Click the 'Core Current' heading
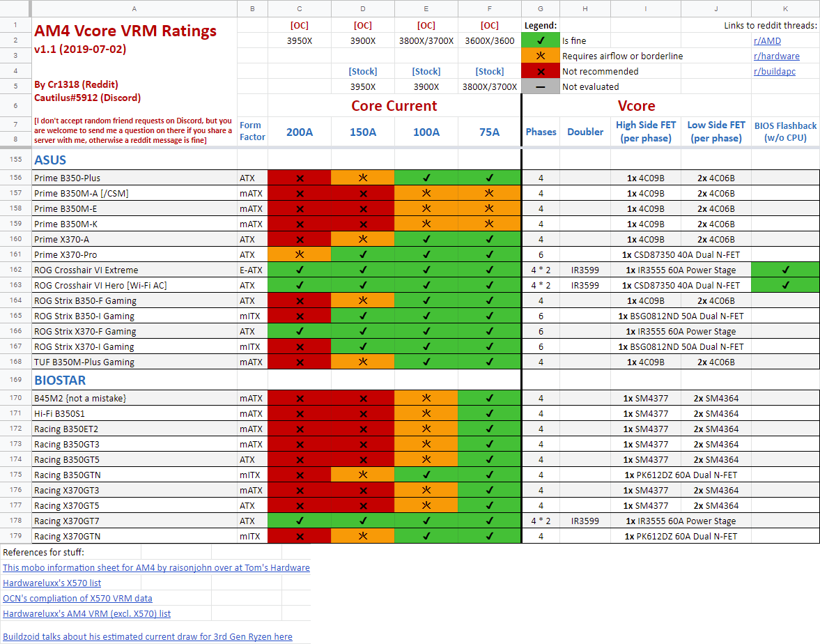This screenshot has width=820, height=644. [394, 106]
